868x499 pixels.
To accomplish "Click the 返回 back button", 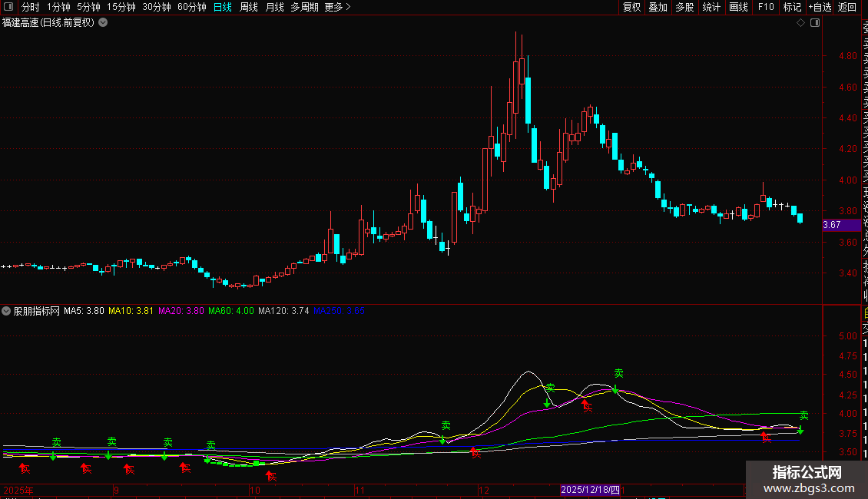I will [847, 7].
